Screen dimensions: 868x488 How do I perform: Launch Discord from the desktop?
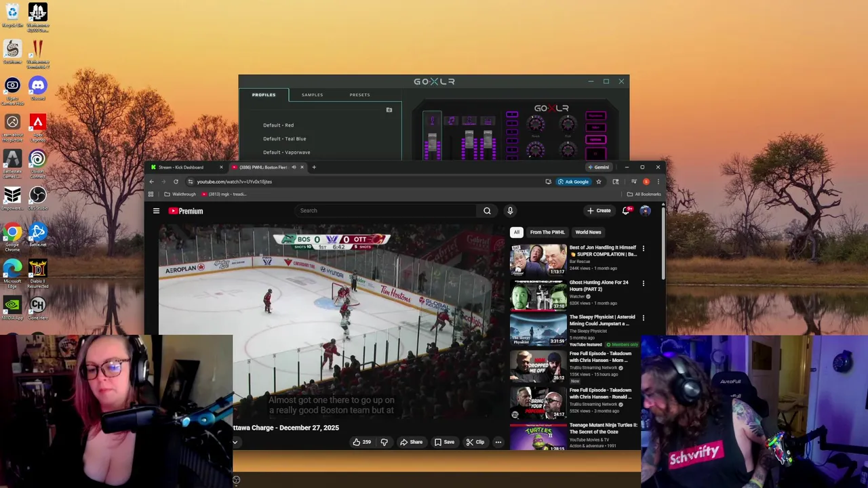click(38, 89)
